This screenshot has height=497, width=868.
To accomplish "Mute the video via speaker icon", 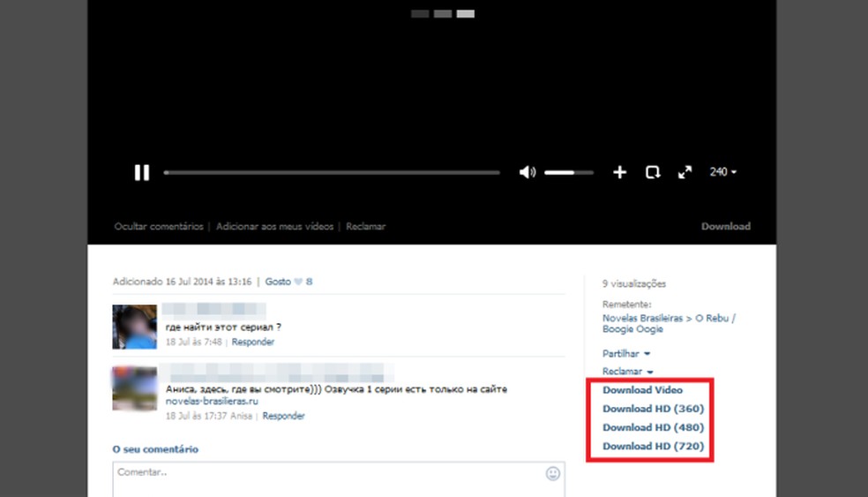I will coord(528,172).
